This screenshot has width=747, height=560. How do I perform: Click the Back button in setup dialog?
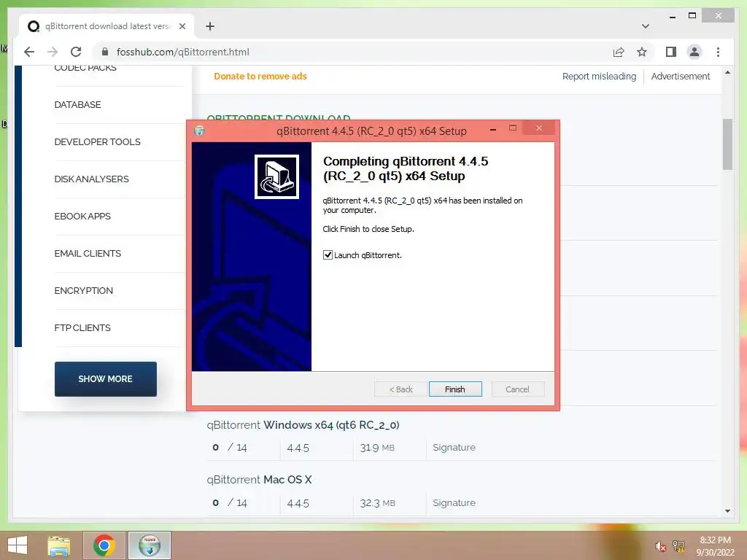click(400, 389)
